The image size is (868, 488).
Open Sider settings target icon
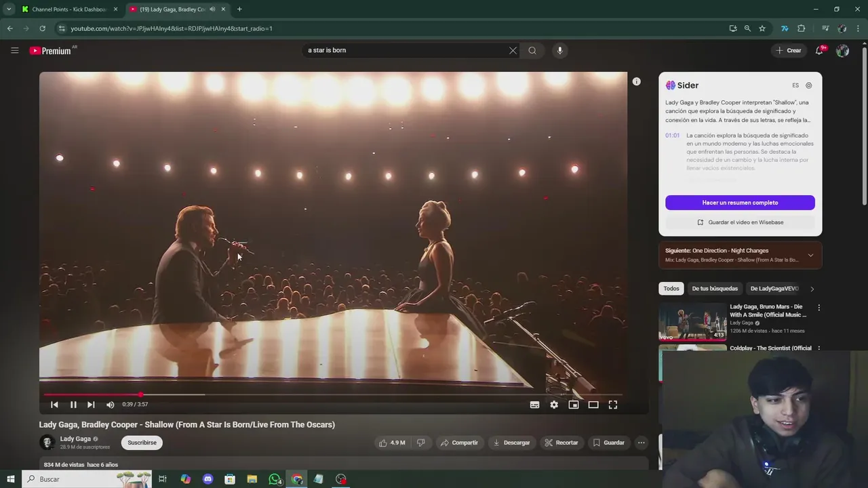point(809,85)
